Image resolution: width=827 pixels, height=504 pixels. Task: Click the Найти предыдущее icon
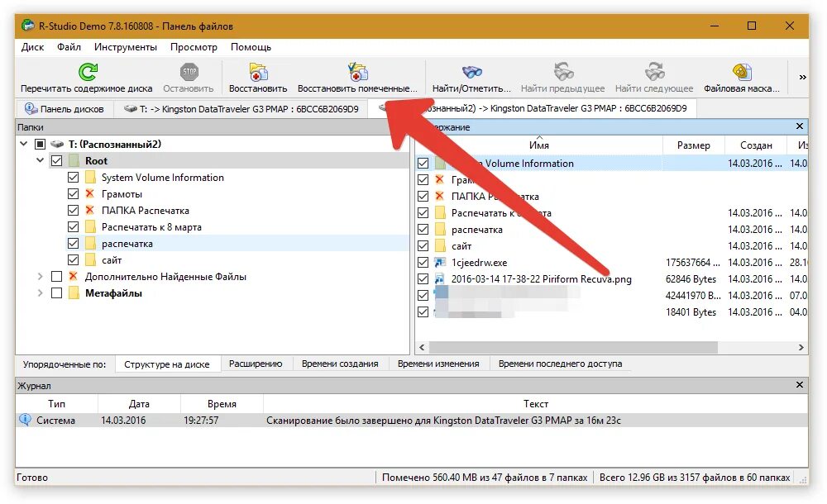563,72
